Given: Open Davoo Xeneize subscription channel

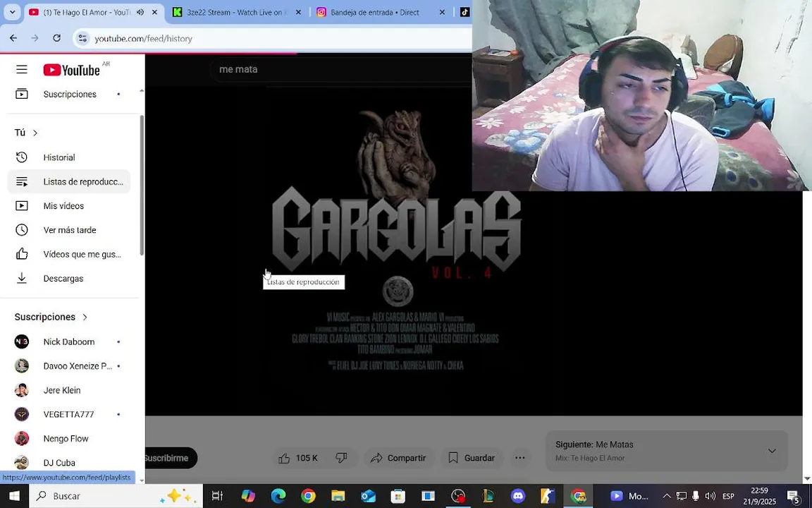Looking at the screenshot, I should click(69, 366).
